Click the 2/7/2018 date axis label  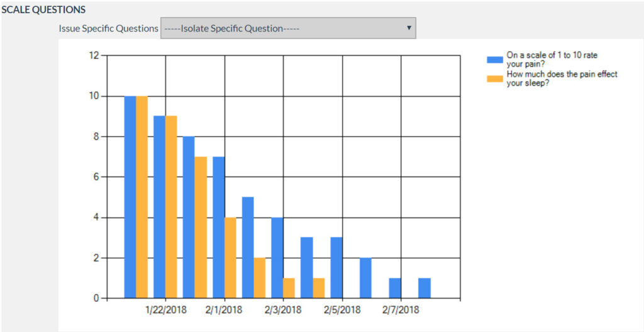click(401, 310)
